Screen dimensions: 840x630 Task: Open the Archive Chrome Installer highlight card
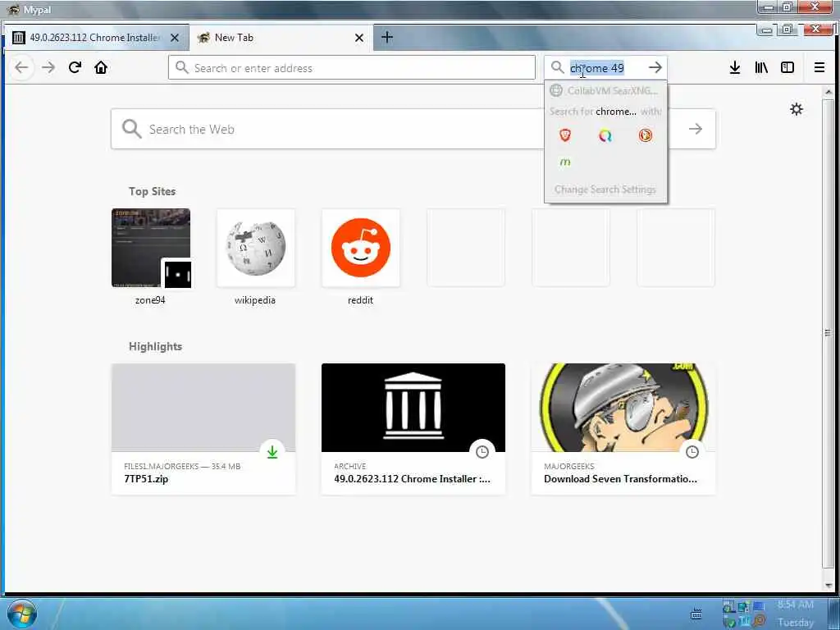click(x=413, y=429)
